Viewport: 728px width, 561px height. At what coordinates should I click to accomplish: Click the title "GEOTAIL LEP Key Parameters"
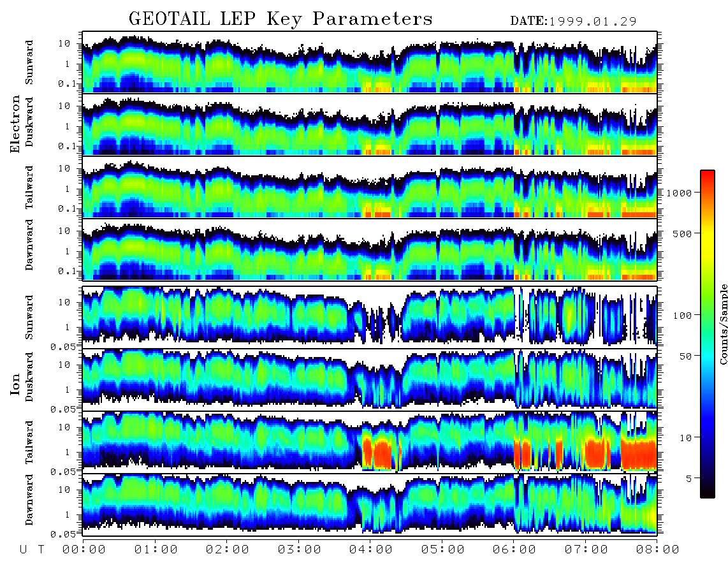pyautogui.click(x=280, y=19)
